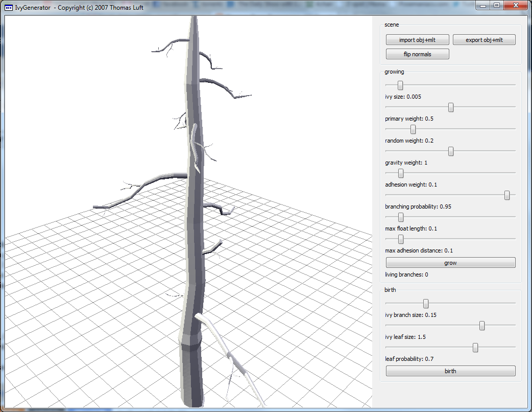
Task: Click the birth button
Action: pyautogui.click(x=451, y=371)
